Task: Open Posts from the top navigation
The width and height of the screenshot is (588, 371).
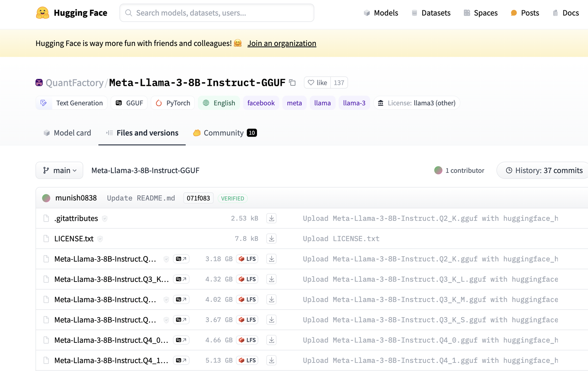Action: (525, 13)
